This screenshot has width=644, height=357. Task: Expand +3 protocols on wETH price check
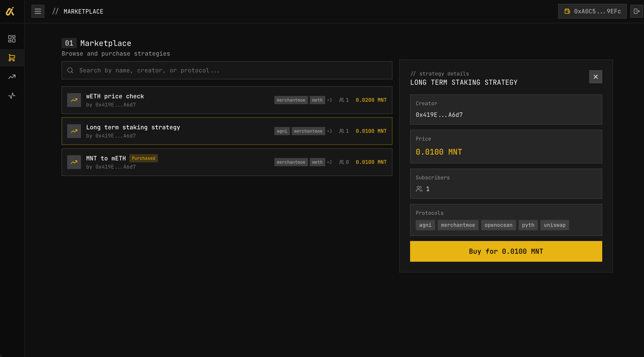329,100
